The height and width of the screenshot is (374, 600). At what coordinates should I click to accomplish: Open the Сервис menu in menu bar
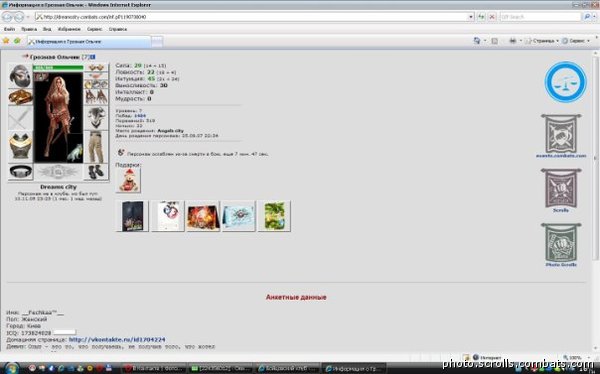point(95,29)
